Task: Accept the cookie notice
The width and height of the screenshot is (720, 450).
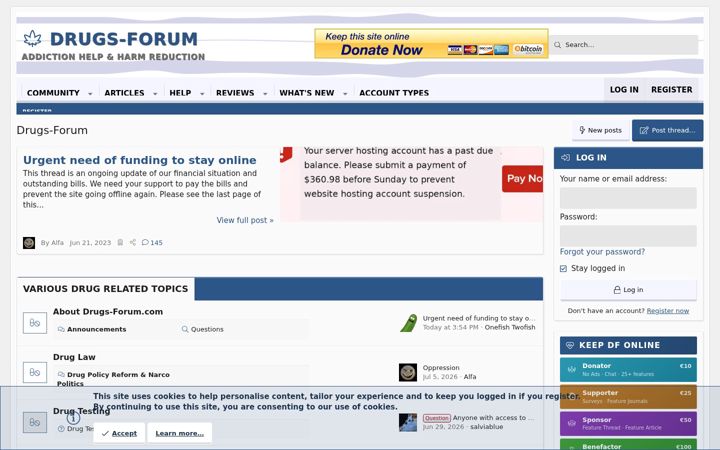Action: pyautogui.click(x=119, y=433)
